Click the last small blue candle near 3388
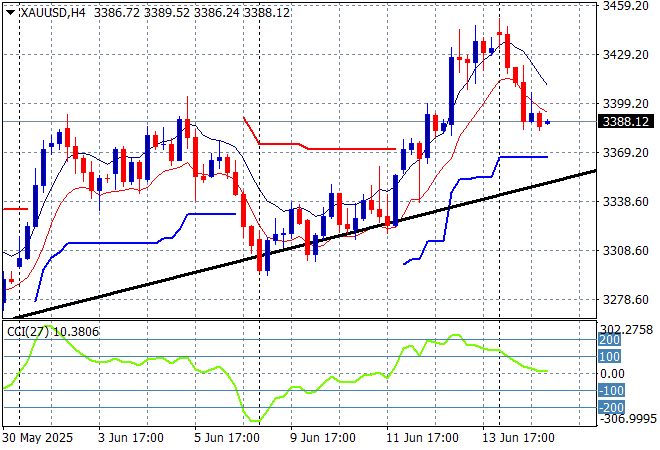 point(548,122)
